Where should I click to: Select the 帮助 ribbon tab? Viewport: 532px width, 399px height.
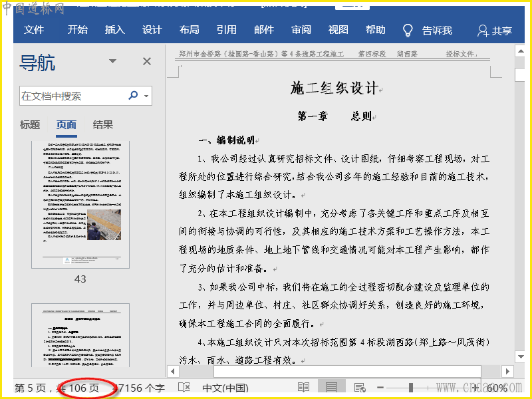coord(376,30)
